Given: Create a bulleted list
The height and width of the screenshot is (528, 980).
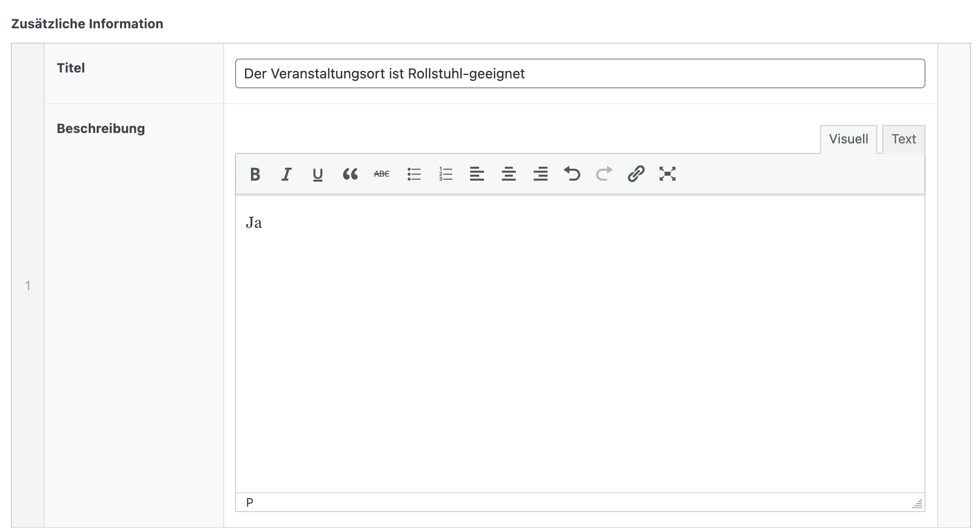Looking at the screenshot, I should (x=414, y=174).
